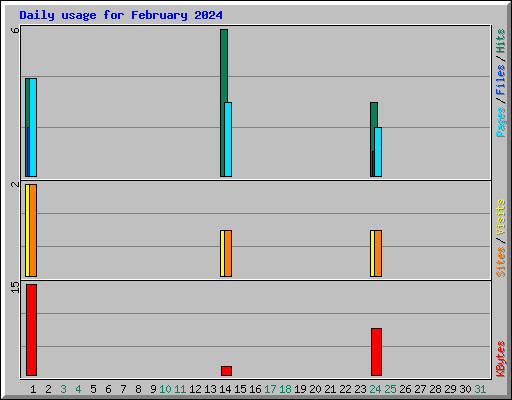Viewport: 512px width, 400px height.
Task: Click the small red KBytes bar for day 14
Action: [226, 371]
